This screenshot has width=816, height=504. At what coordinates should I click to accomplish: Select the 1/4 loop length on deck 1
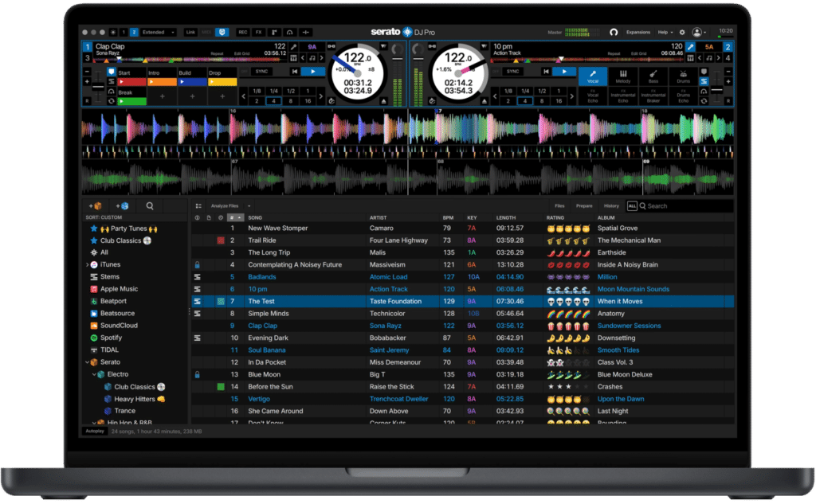click(x=274, y=91)
